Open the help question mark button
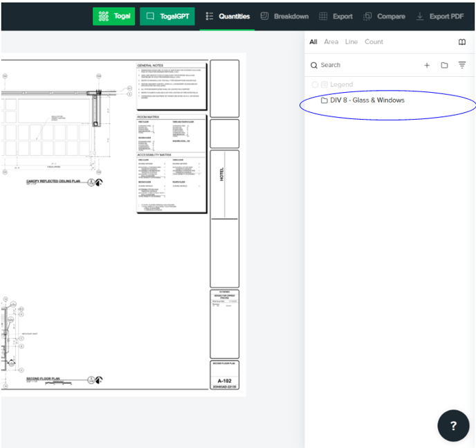Image resolution: width=476 pixels, height=448 pixels. click(453, 425)
